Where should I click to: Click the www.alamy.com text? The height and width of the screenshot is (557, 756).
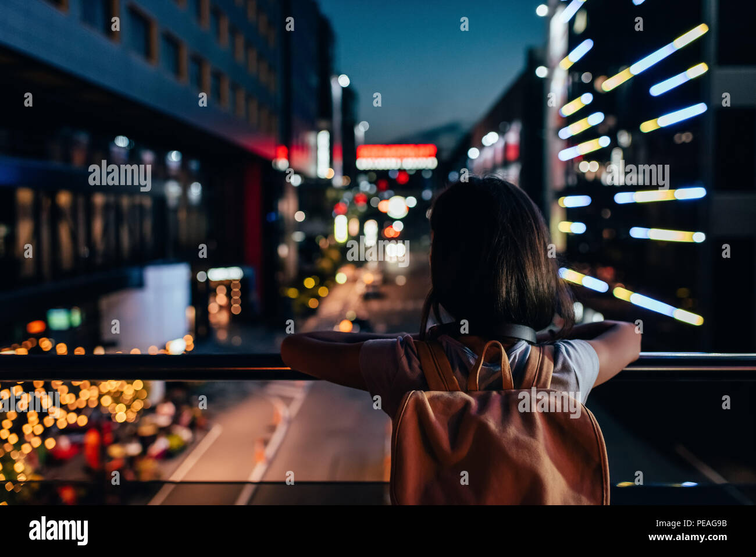(687, 537)
